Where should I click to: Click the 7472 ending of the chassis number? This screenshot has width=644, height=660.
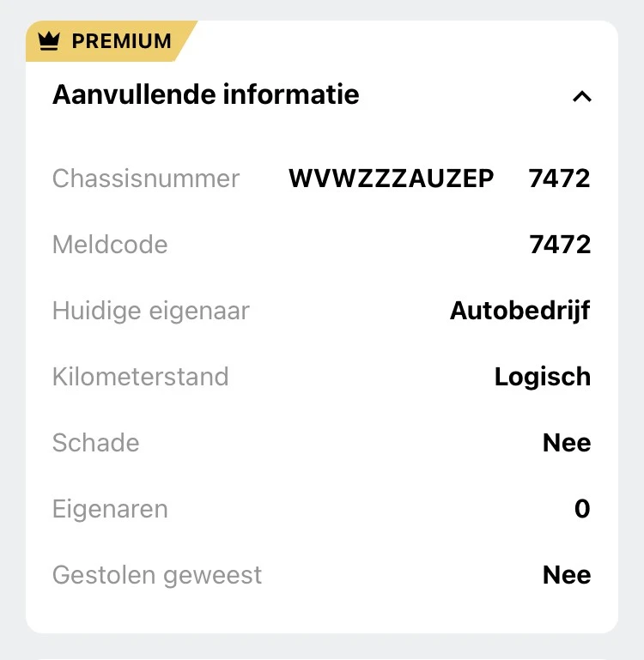coord(560,179)
